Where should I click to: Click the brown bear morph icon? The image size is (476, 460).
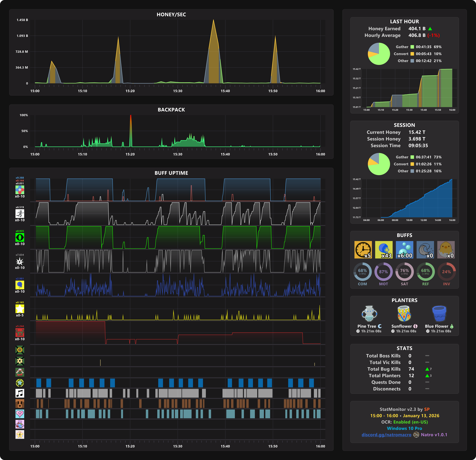[x=20, y=403]
